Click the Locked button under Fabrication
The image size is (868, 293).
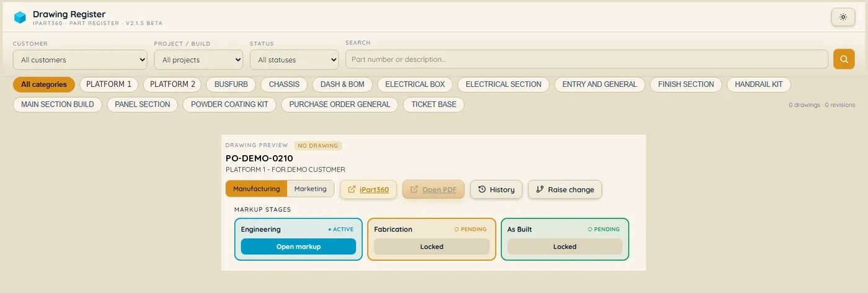click(432, 246)
